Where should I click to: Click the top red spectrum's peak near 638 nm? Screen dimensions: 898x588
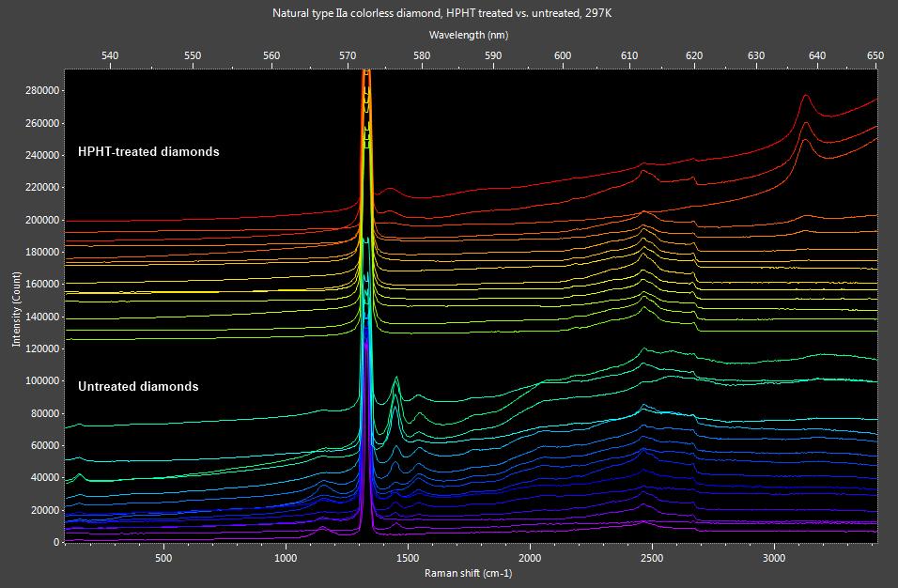(806, 96)
